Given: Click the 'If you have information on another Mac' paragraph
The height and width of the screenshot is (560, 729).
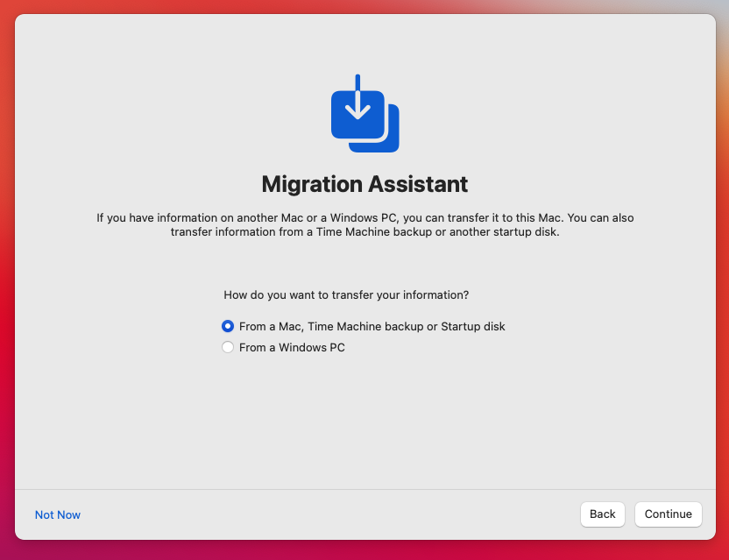Looking at the screenshot, I should 365,224.
